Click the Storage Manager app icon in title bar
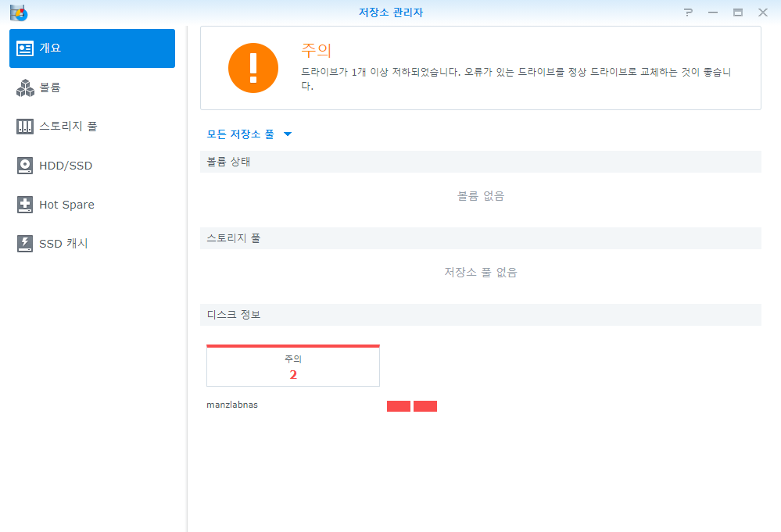781x532 pixels. click(18, 12)
